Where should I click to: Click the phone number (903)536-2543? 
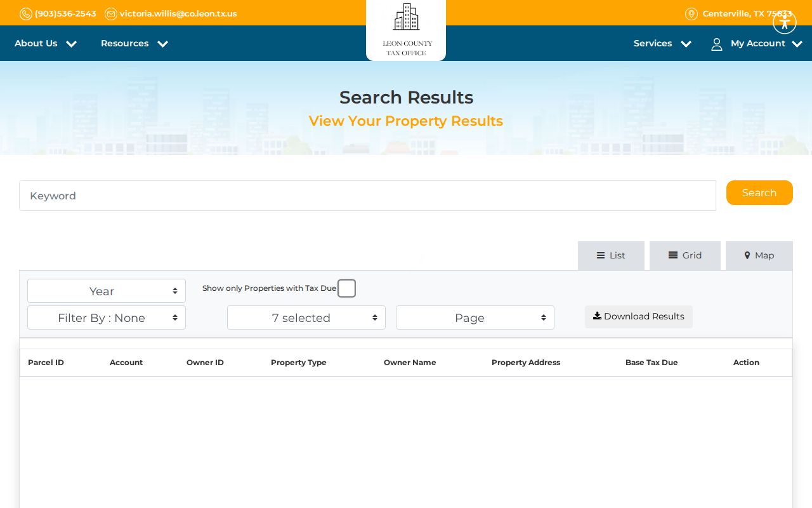coord(65,14)
